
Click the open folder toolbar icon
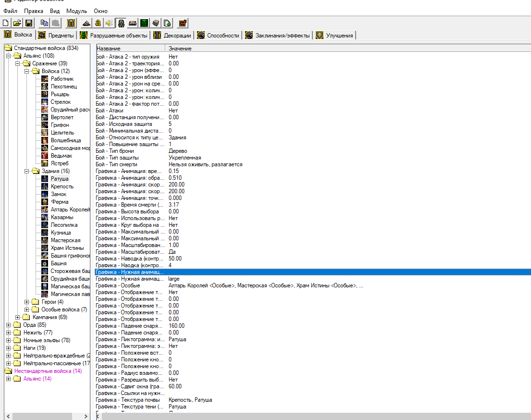pos(17,23)
